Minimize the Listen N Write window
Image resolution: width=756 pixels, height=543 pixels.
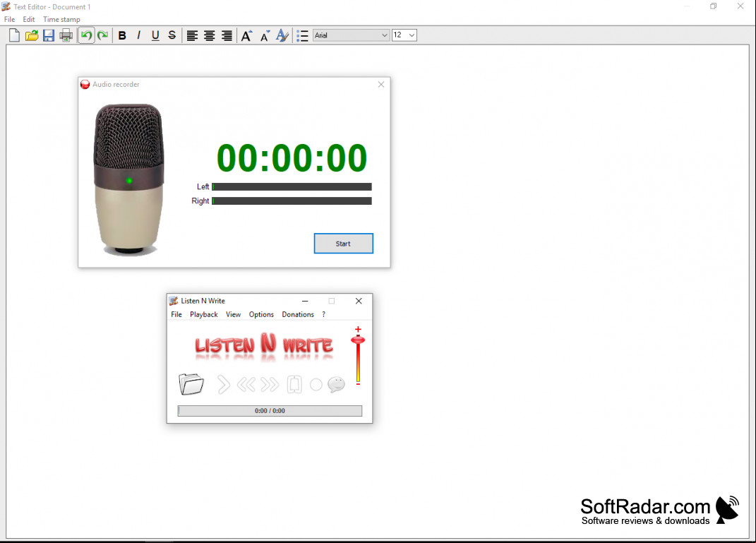coord(305,301)
